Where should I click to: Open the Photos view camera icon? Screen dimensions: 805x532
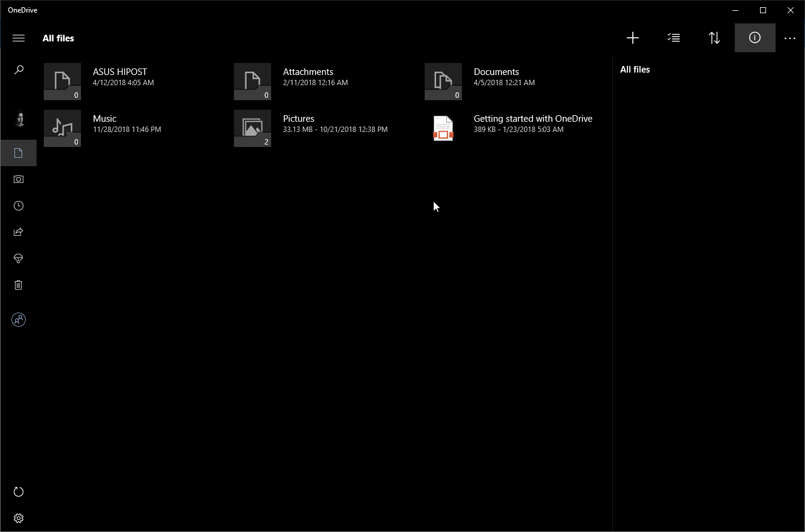[x=19, y=179]
